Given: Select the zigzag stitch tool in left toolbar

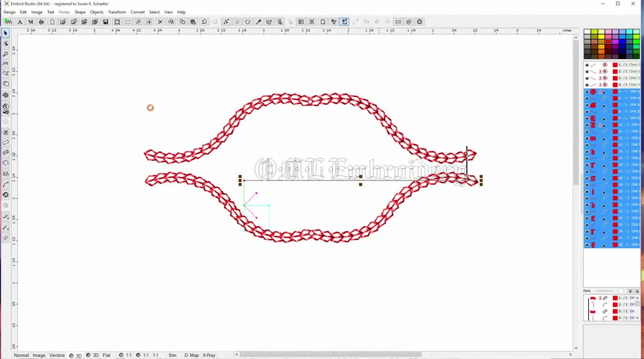Looking at the screenshot, I should [x=6, y=174].
